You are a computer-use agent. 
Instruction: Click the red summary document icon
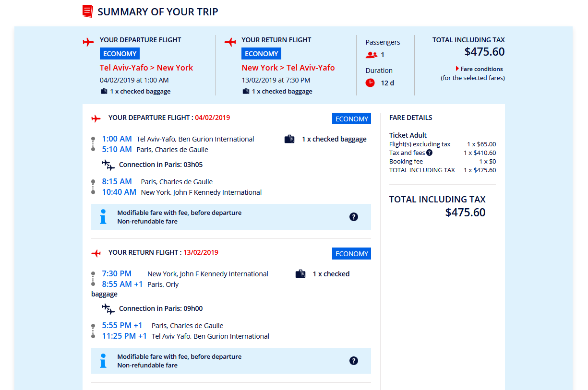[x=87, y=11]
